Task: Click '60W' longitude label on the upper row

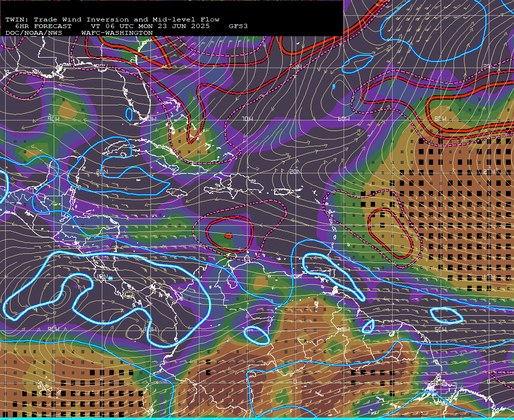Action: [x=344, y=119]
